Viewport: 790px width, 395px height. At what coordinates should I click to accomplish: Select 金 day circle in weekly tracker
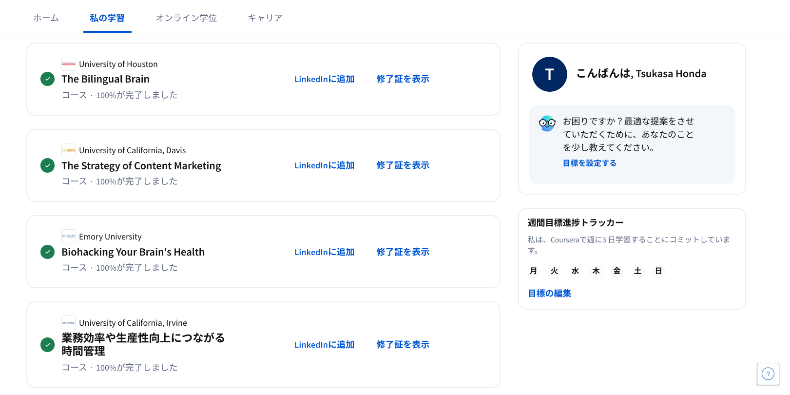click(617, 272)
